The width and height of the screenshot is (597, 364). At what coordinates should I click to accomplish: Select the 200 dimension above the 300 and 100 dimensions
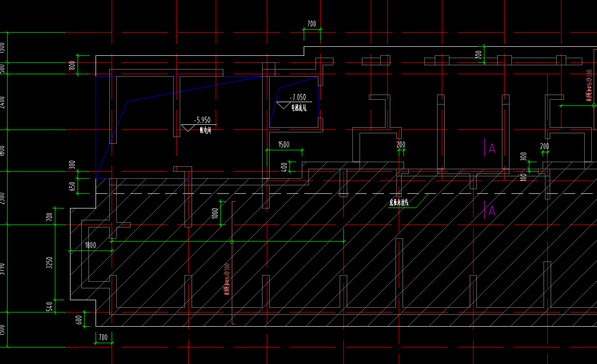[x=544, y=147]
